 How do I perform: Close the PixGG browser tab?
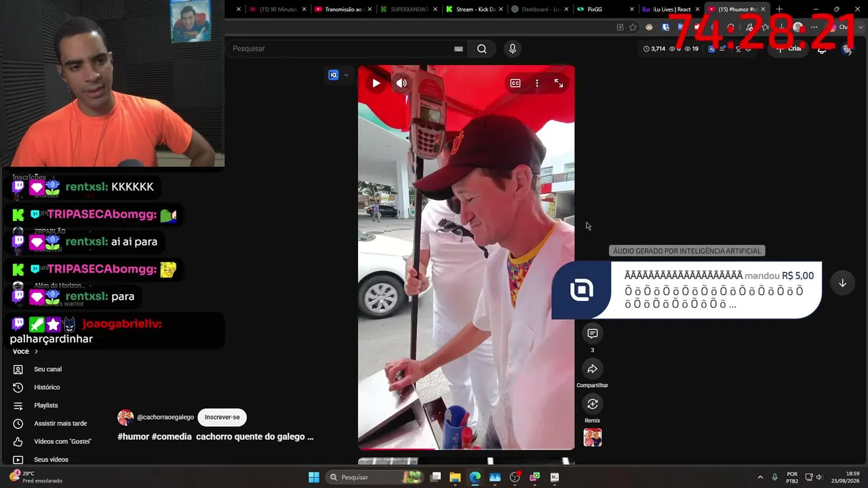tap(632, 9)
